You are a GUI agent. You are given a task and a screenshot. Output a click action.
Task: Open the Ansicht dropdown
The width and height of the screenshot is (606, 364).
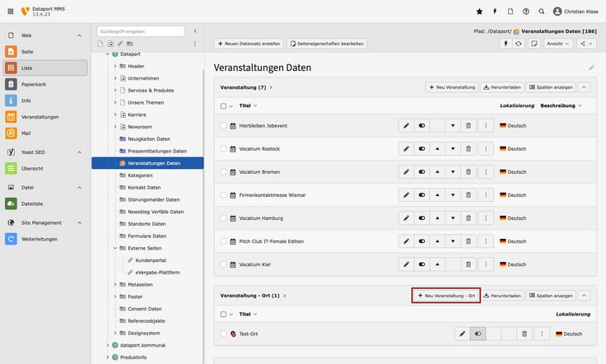[557, 43]
